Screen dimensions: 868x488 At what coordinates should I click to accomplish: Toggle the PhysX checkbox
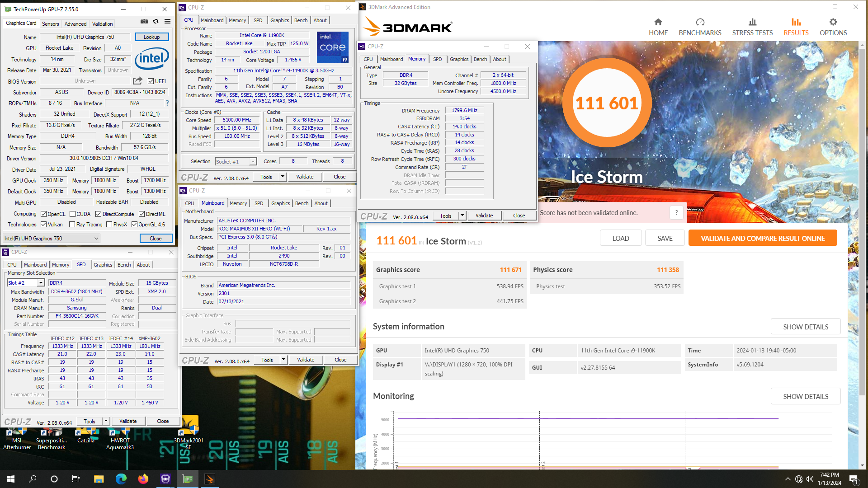(x=109, y=225)
